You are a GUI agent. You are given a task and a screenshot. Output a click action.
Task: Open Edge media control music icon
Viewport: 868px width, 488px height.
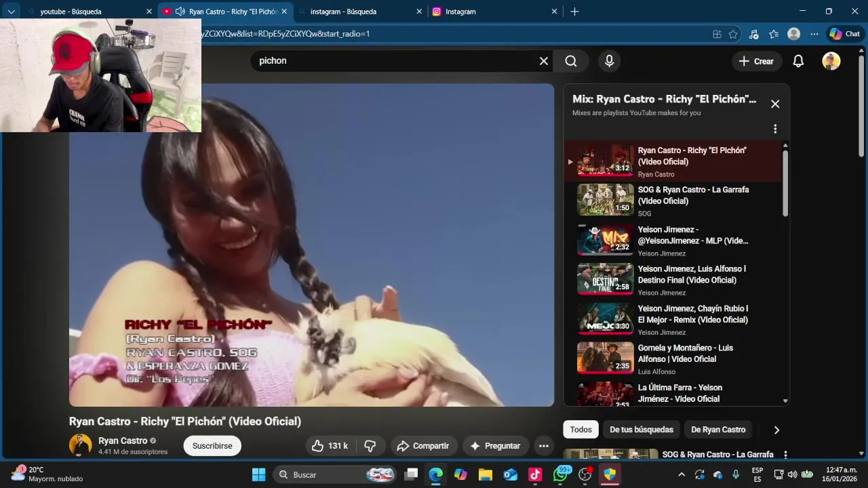(x=753, y=34)
